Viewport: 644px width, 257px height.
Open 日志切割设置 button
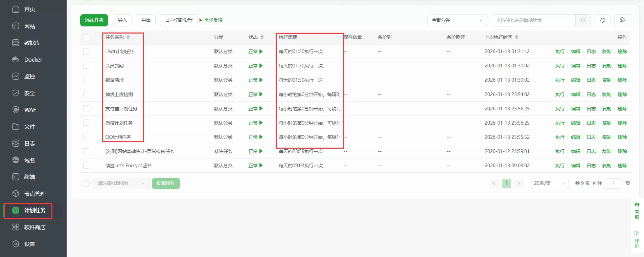coord(179,20)
